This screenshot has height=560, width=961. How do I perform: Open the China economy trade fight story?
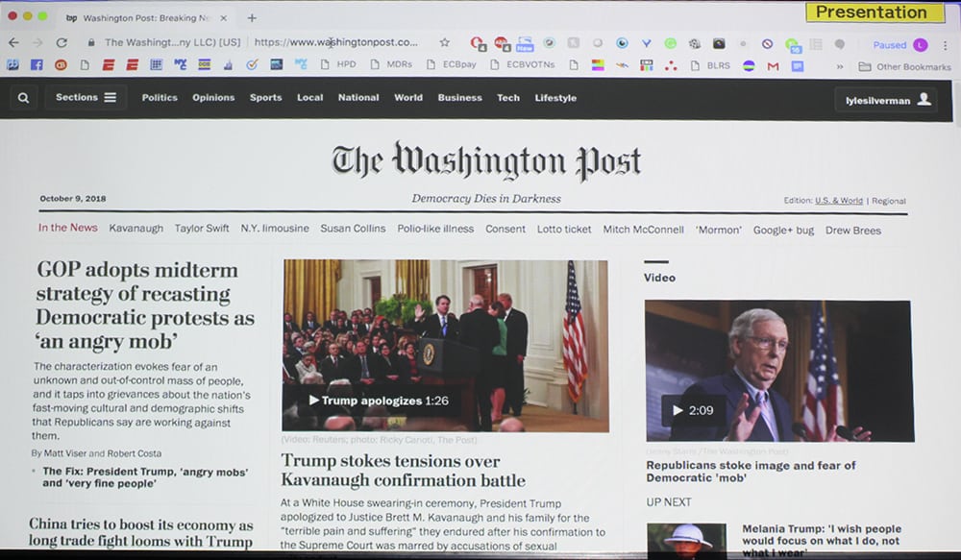click(x=141, y=532)
